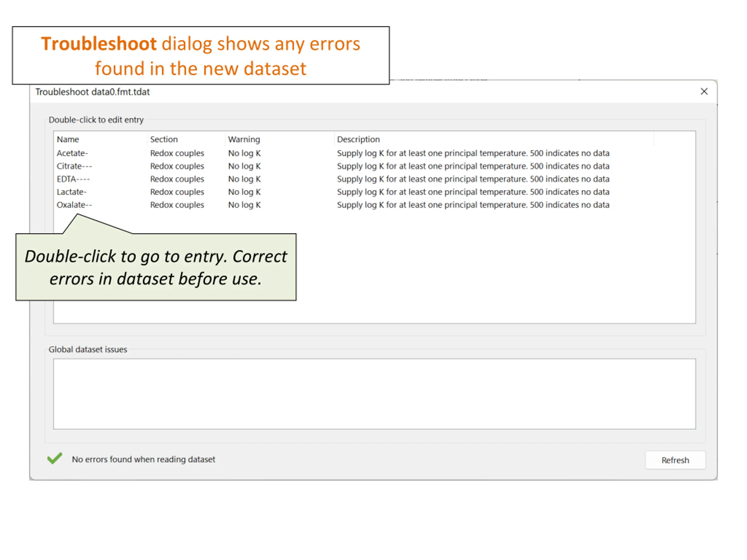Close the Troubleshoot data0.fmt.tdat dialog
The width and height of the screenshot is (747, 560).
704,92
